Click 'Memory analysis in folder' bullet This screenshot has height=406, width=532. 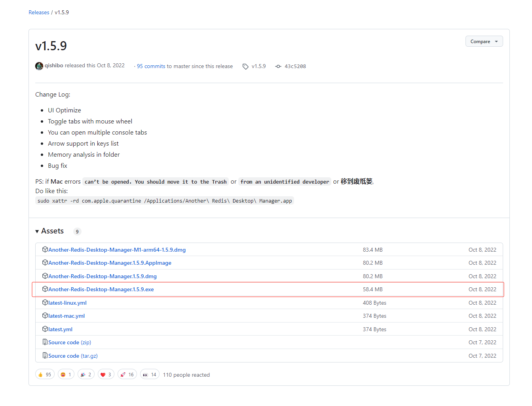[x=84, y=155]
